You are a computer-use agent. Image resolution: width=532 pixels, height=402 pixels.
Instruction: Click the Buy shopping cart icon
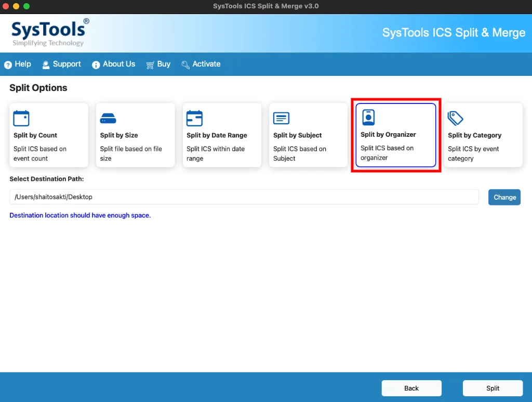[x=150, y=64]
